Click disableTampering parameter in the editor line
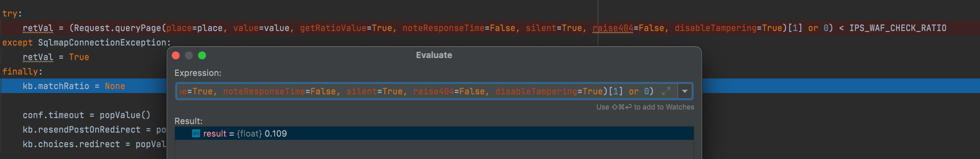980x159 pixels. pyautogui.click(x=715, y=28)
